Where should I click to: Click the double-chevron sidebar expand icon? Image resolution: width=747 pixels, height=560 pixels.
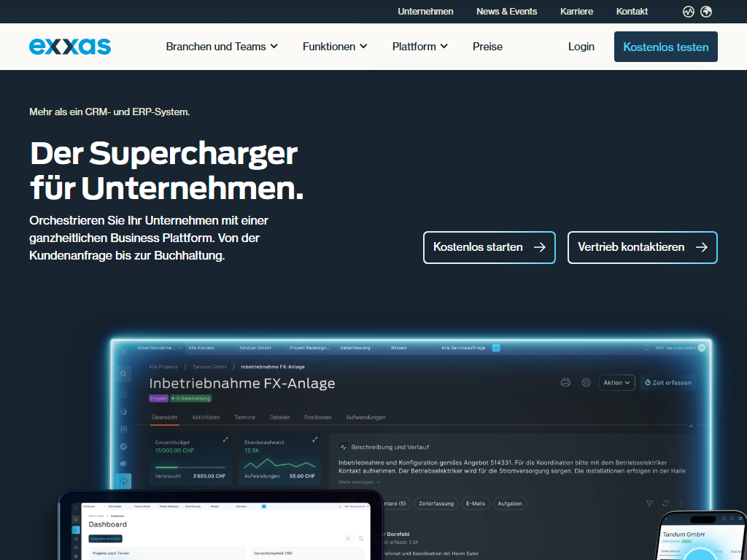123,351
